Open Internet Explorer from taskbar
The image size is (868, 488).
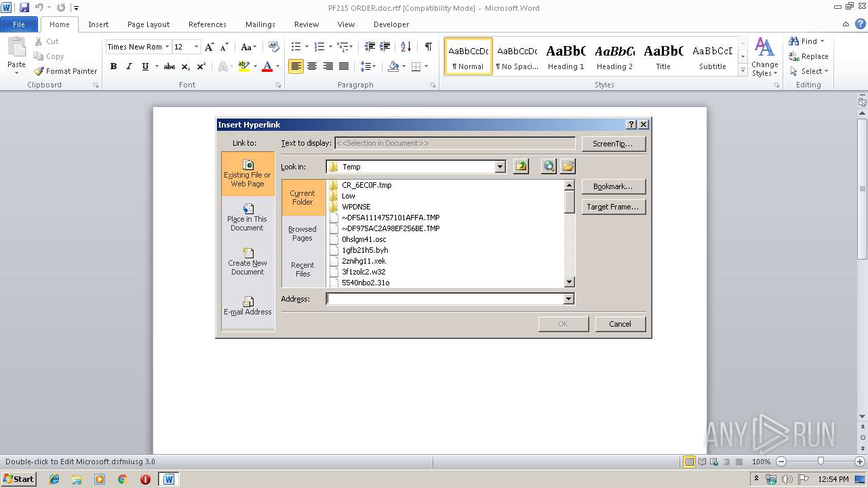54,479
